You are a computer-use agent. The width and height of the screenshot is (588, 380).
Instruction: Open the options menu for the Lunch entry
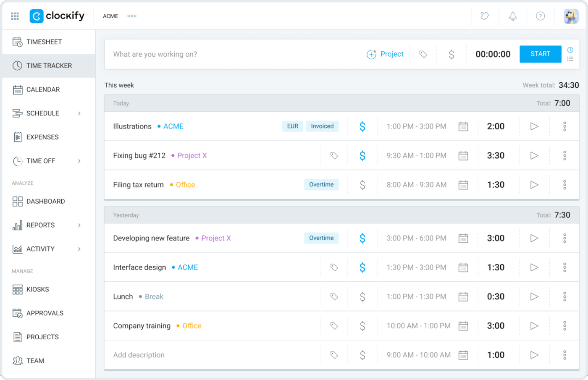tap(564, 296)
